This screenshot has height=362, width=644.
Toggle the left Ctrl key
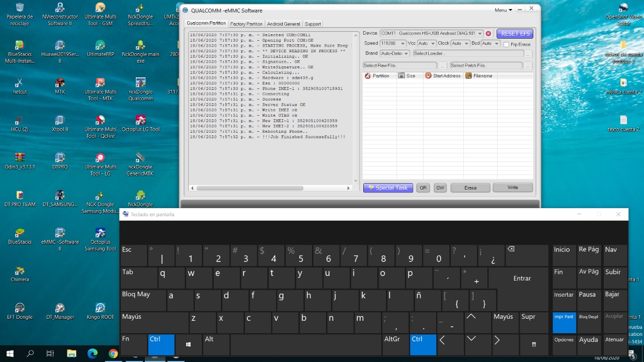pos(162,345)
